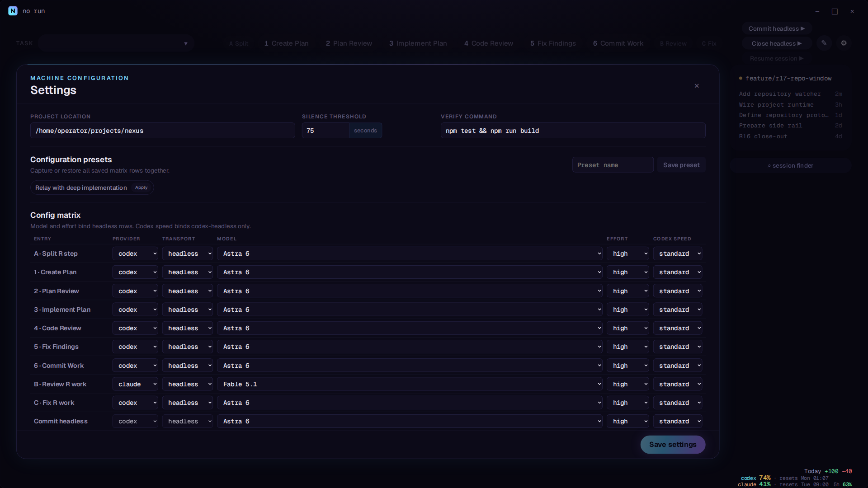868x488 pixels.
Task: Click the Resume session button
Action: pyautogui.click(x=777, y=58)
